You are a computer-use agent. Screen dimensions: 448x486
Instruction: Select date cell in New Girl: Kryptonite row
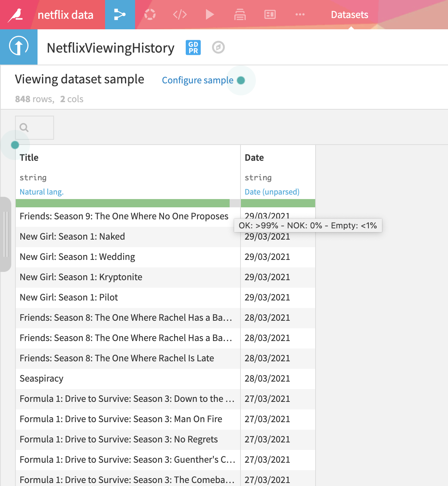tap(278, 277)
